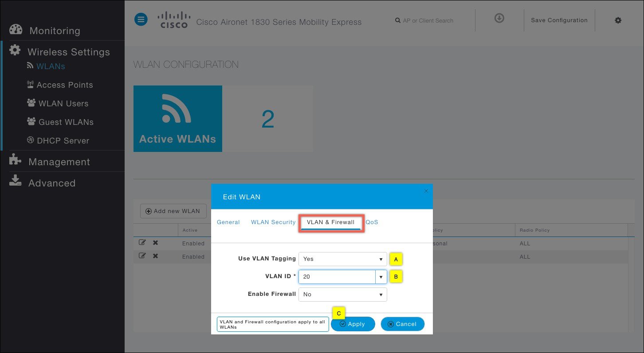644x353 pixels.
Task: Open WLAN Users settings
Action: pyautogui.click(x=62, y=103)
